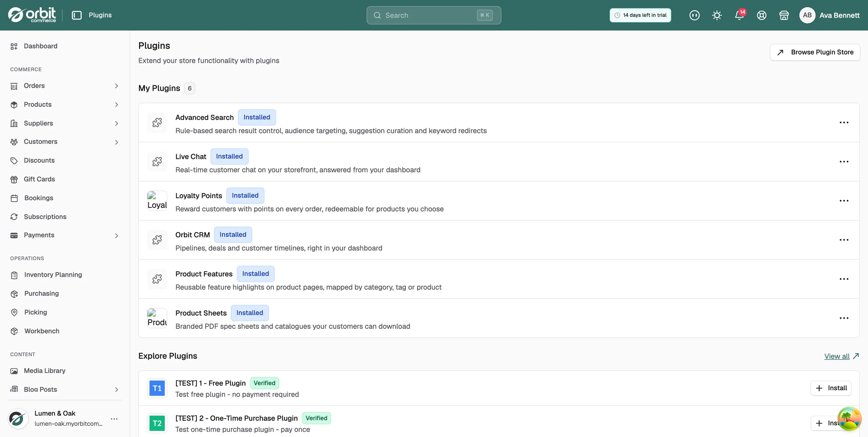The width and height of the screenshot is (868, 437).
Task: Click the Purchasing box icon
Action: (14, 294)
